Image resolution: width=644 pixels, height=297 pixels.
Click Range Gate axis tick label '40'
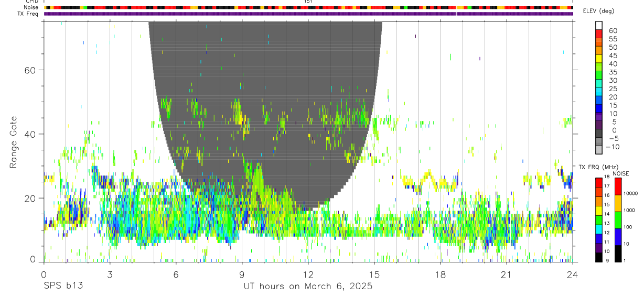(30, 134)
